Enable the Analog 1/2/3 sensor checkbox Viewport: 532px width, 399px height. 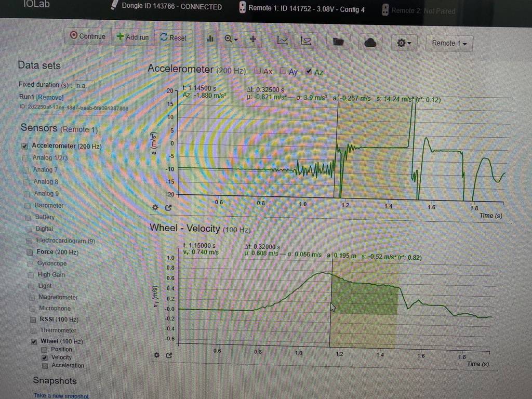pos(25,158)
